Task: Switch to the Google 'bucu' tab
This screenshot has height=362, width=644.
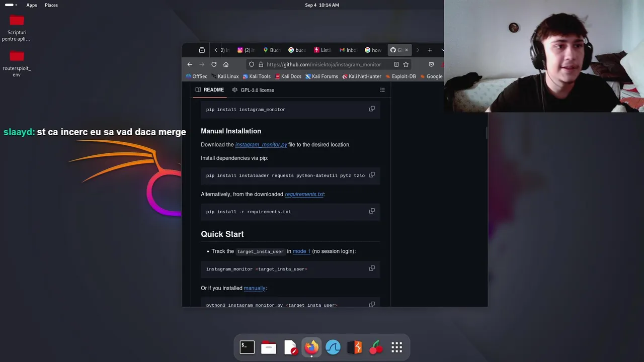Action: (x=297, y=50)
